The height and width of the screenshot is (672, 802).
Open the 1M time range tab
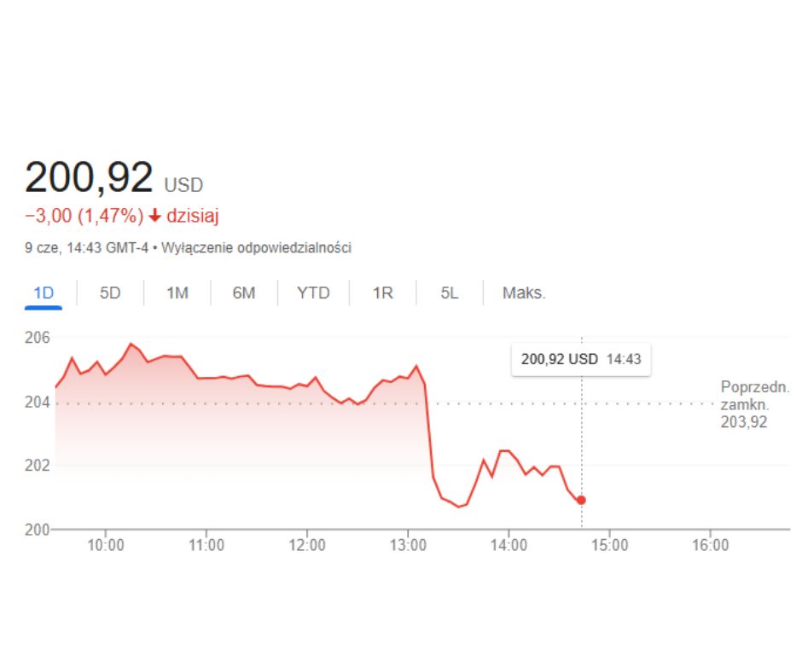(177, 293)
